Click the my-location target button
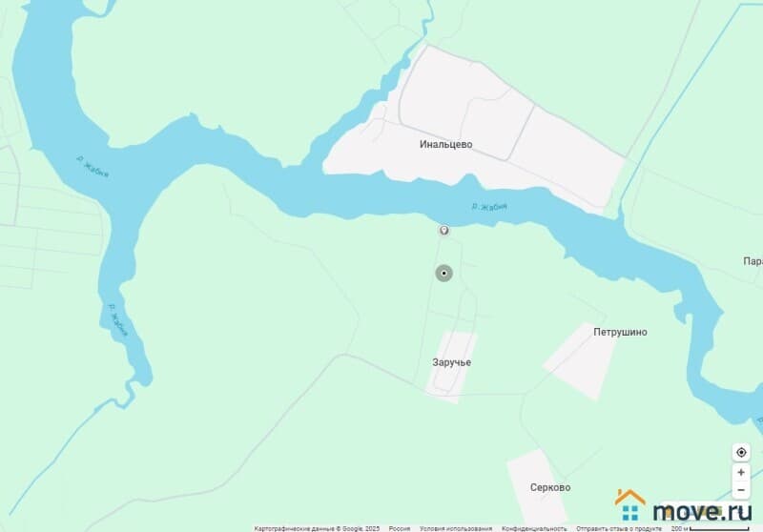763x532 pixels. (x=741, y=452)
